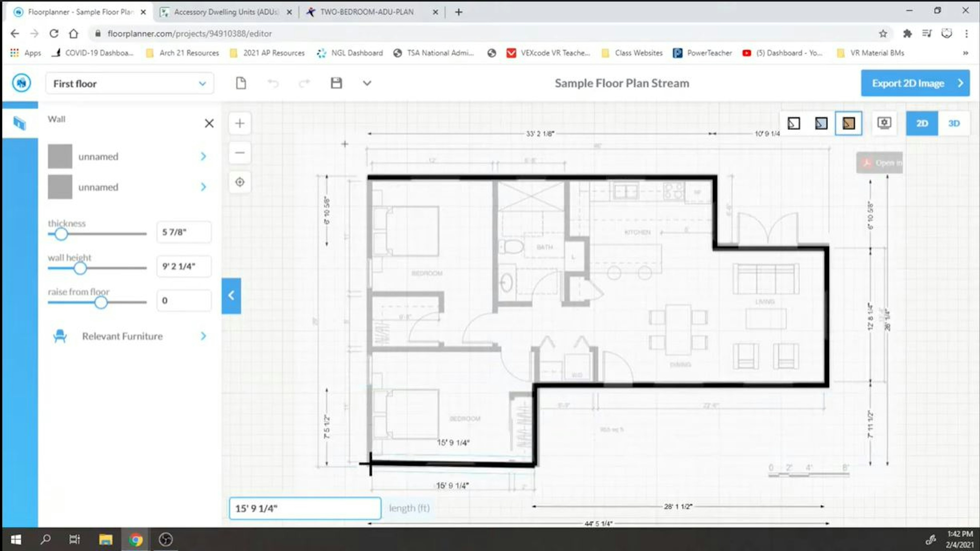Zoom in using the plus icon
980x551 pixels.
[240, 123]
